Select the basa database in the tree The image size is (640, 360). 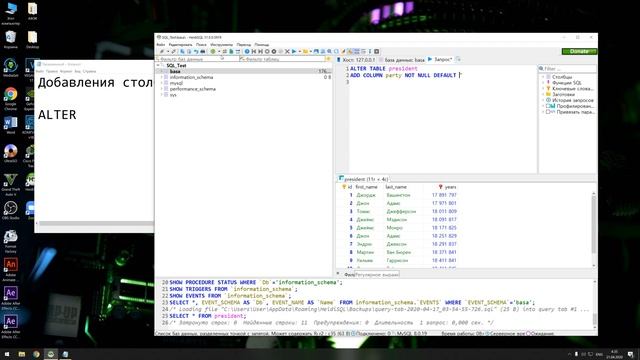point(175,71)
